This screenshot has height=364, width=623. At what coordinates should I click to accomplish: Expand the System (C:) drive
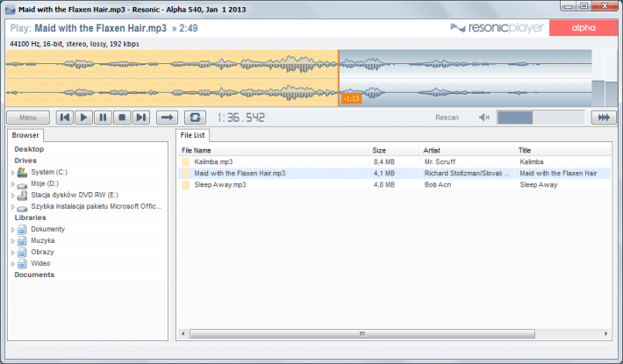click(x=12, y=172)
